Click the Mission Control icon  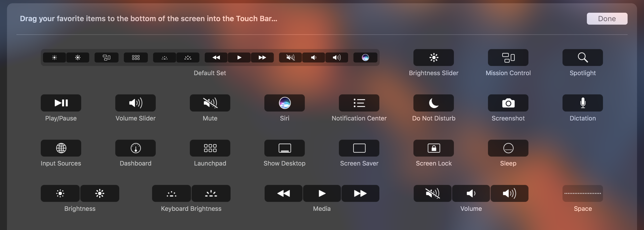click(x=508, y=57)
